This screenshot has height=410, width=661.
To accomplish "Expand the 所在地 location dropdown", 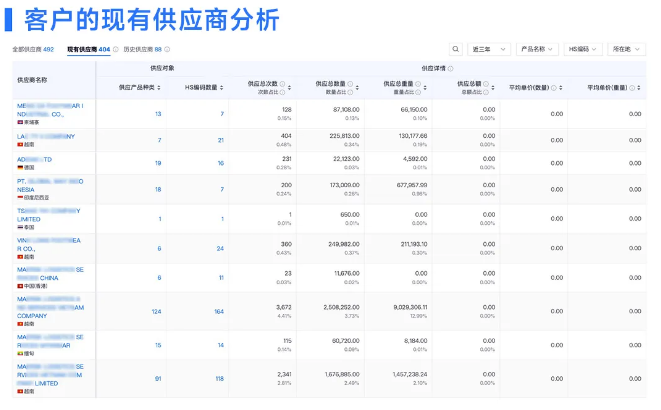I will pos(626,48).
